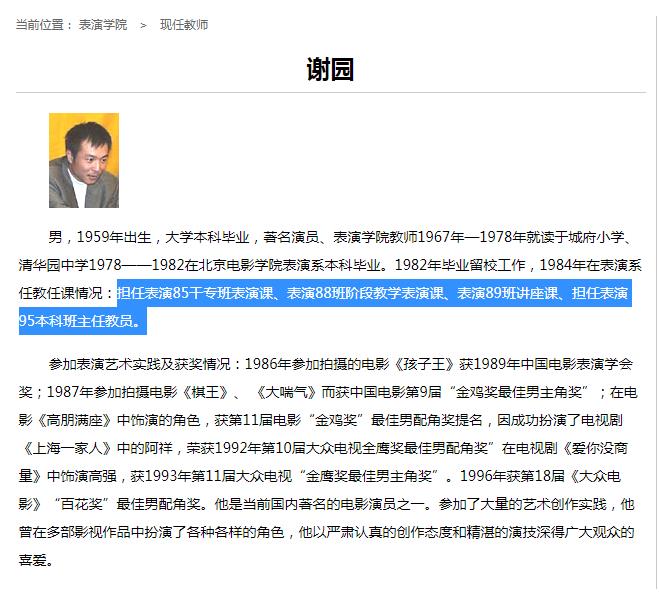Screen dimensions: 659x601
Task: Click the breadcrumb arrow separator
Action: pyautogui.click(x=143, y=26)
